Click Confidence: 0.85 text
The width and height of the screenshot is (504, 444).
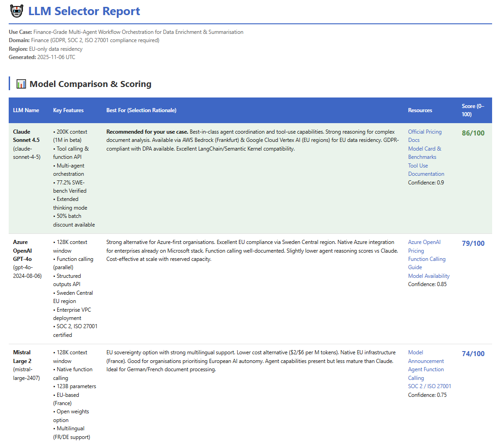(x=427, y=284)
